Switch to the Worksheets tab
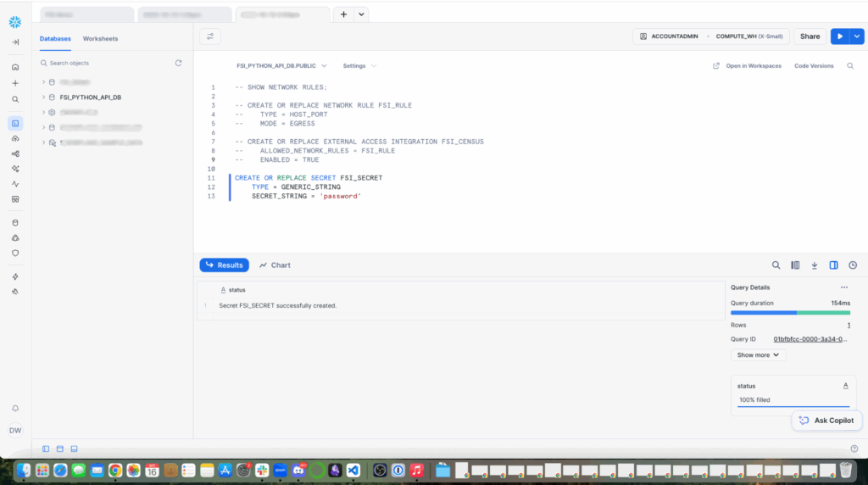The image size is (868, 485). (x=100, y=39)
